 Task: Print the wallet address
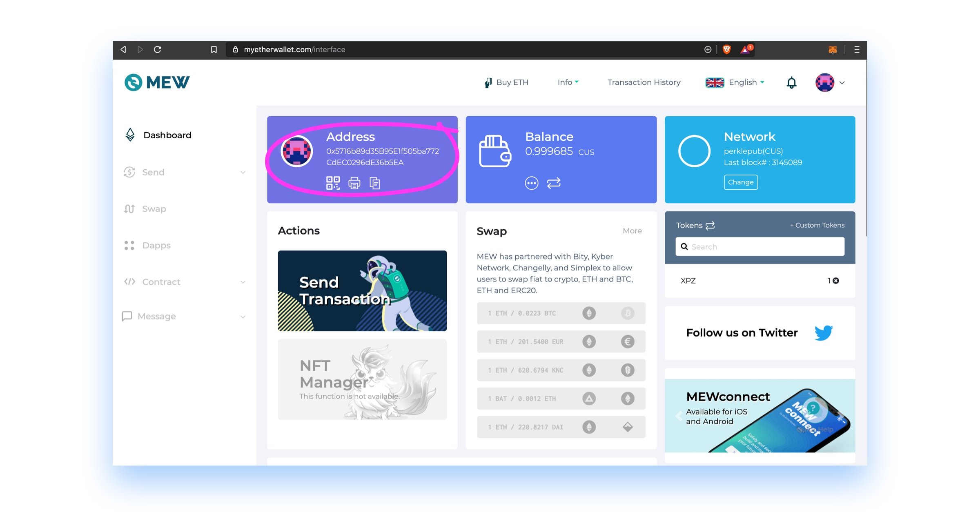pyautogui.click(x=354, y=183)
